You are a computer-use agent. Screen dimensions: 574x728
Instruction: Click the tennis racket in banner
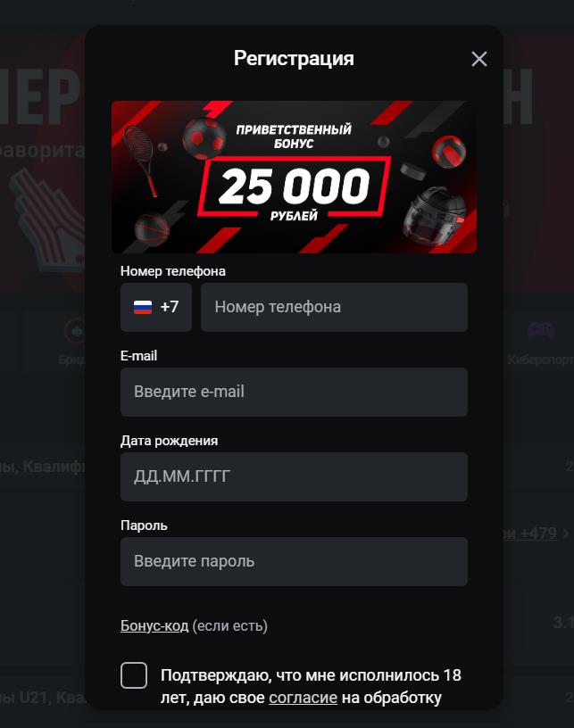coord(141,161)
